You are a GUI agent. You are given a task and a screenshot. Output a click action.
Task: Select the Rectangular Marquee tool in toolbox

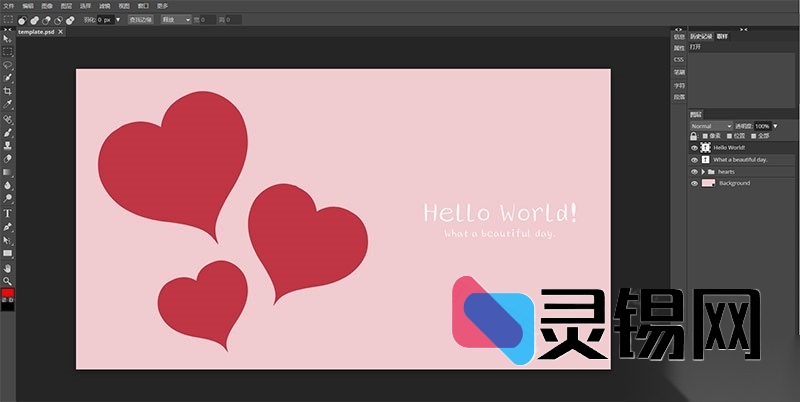(8, 52)
